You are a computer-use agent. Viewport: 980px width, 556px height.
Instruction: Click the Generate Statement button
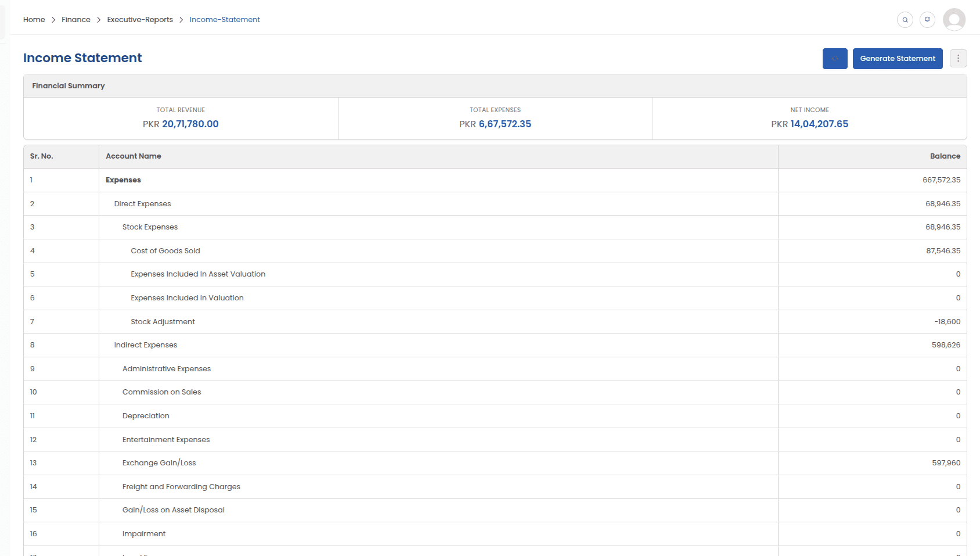897,59
